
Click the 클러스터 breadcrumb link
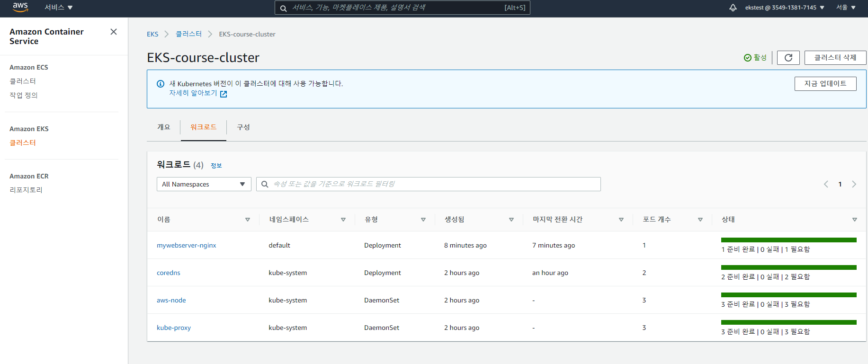tap(188, 34)
